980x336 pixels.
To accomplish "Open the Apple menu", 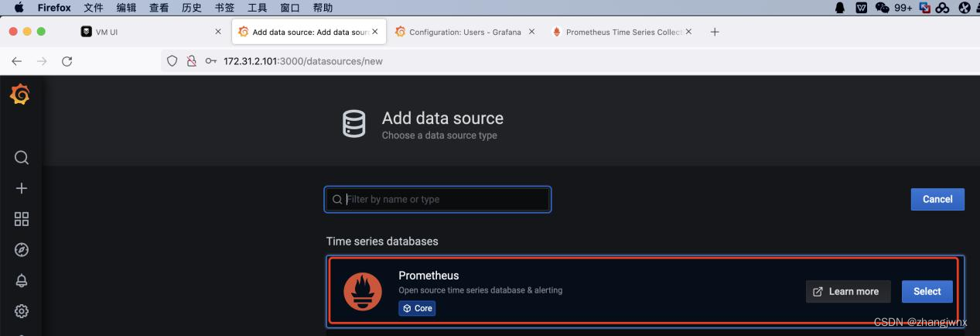I will pyautogui.click(x=19, y=8).
